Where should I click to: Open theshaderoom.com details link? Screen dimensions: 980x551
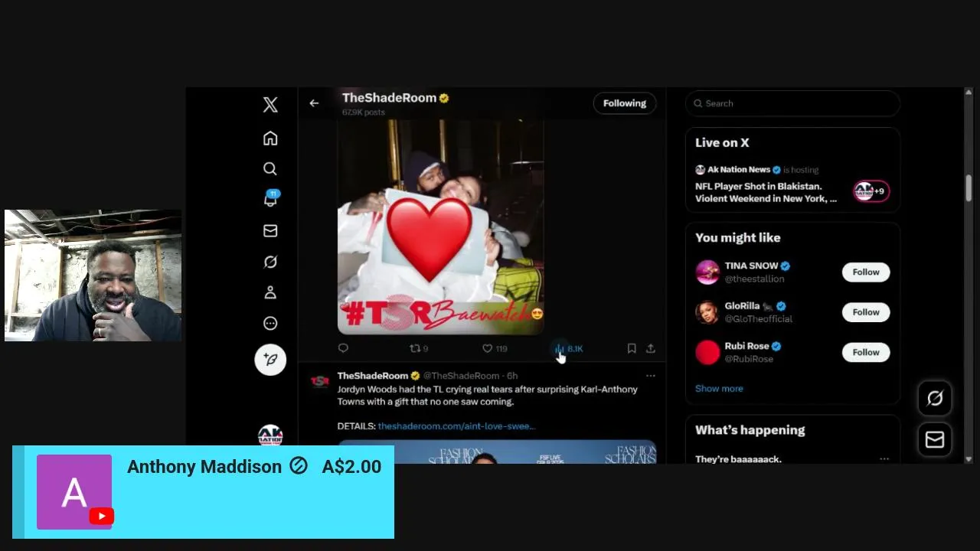pyautogui.click(x=456, y=425)
